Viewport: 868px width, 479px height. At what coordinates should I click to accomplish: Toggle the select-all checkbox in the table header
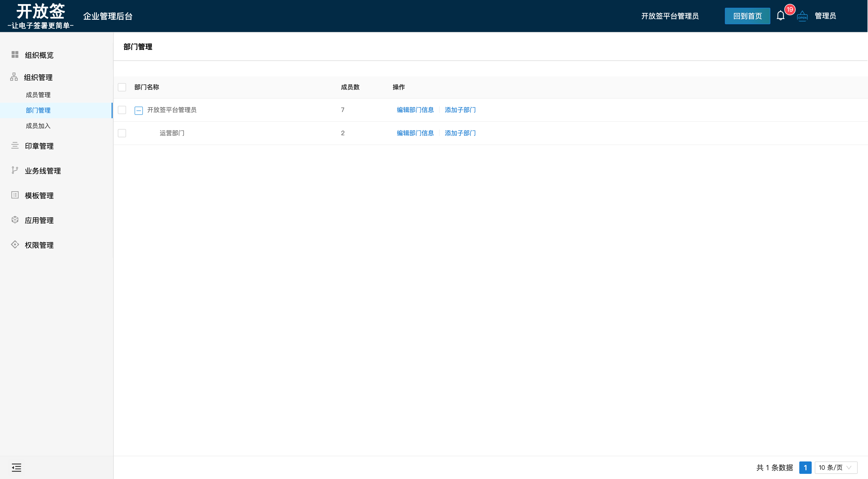pos(122,87)
